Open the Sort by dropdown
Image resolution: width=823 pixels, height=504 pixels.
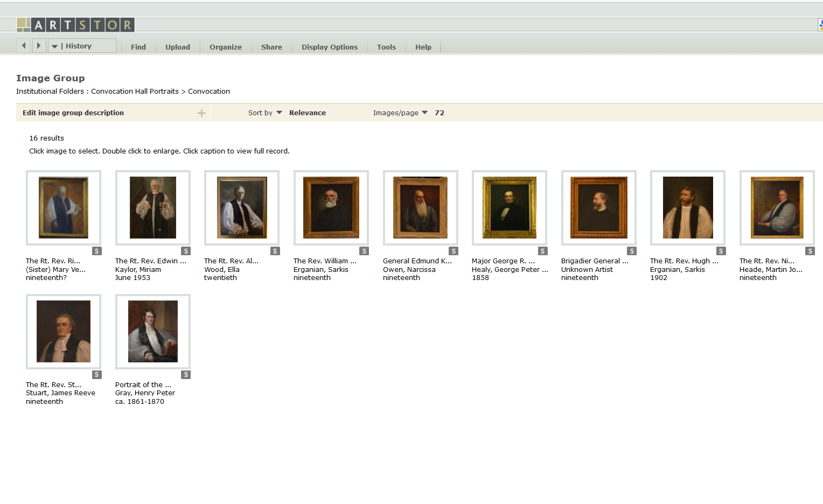coord(265,113)
